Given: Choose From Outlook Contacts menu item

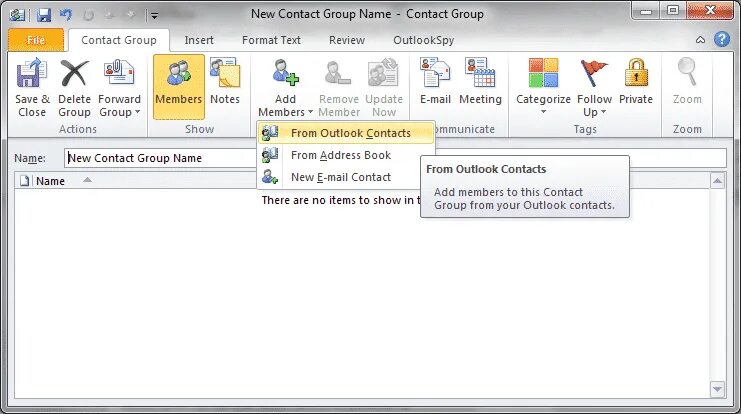Looking at the screenshot, I should point(346,133).
